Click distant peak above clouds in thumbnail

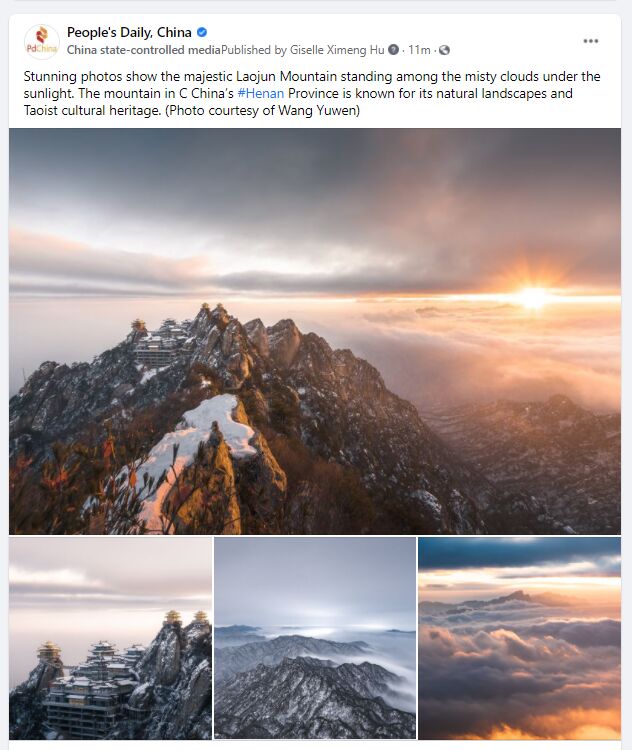pos(512,598)
